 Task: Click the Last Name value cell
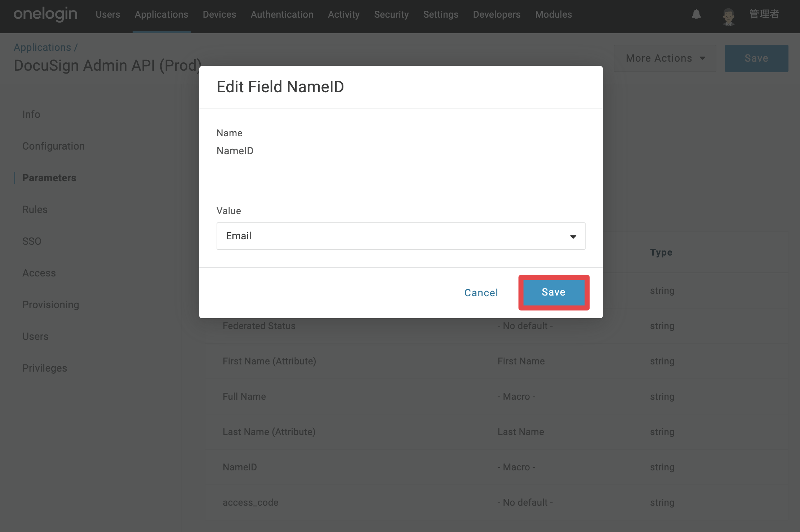pos(521,432)
